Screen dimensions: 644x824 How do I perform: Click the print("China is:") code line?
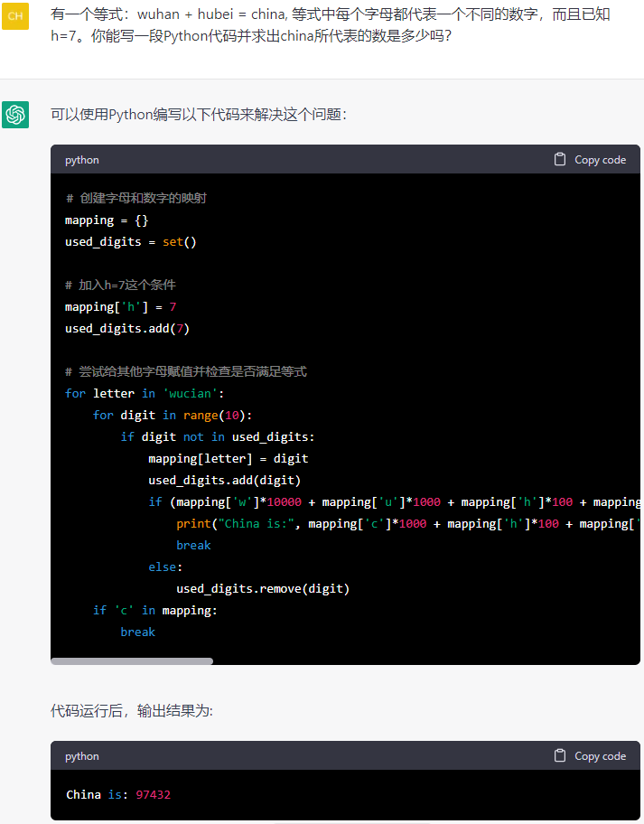[406, 523]
